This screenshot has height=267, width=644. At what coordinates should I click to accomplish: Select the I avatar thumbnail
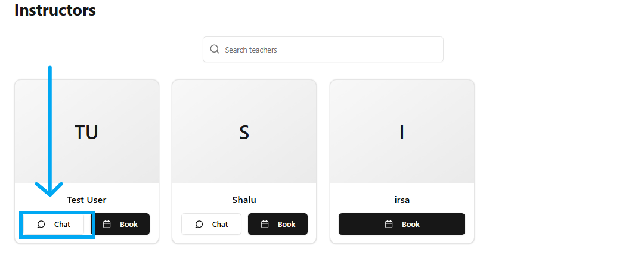tap(402, 132)
